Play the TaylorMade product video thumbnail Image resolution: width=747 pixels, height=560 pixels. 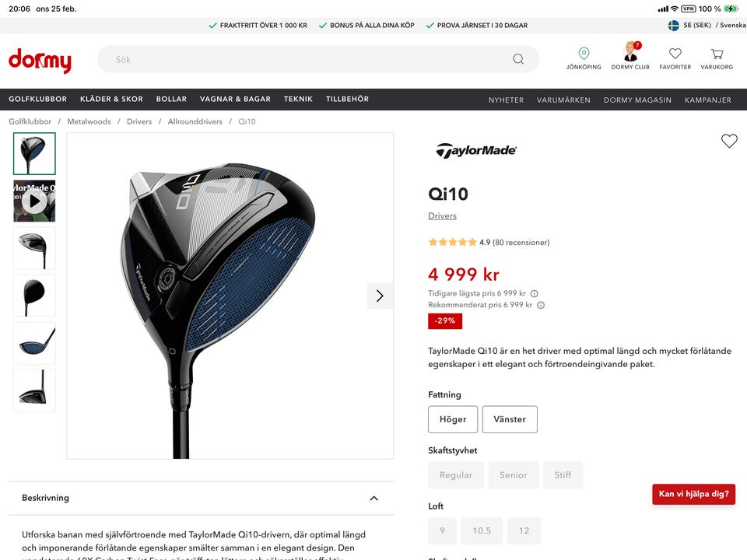coord(34,201)
